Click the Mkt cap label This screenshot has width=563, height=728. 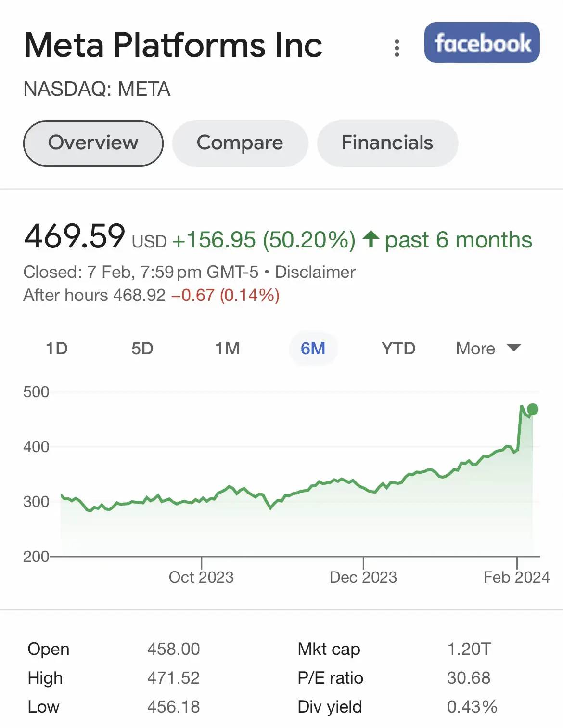[x=329, y=649]
